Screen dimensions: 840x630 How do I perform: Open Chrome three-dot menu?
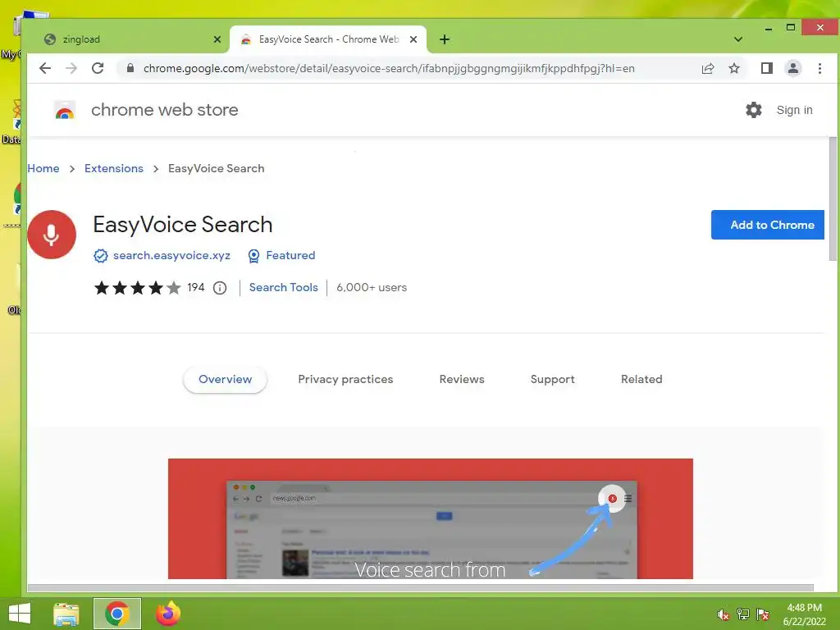point(819,68)
